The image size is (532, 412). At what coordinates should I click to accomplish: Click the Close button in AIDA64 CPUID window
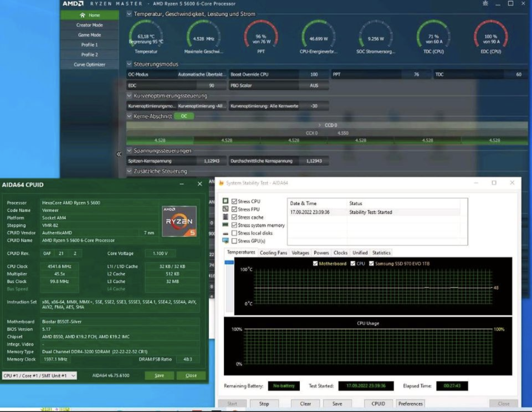191,375
